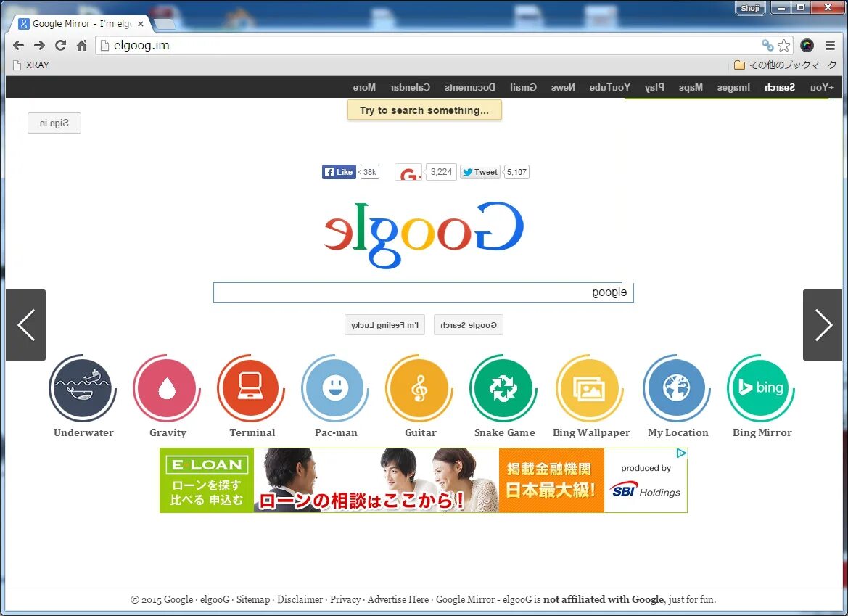This screenshot has height=616, width=848.
Task: Click the link chain icon in address bar
Action: (x=767, y=46)
